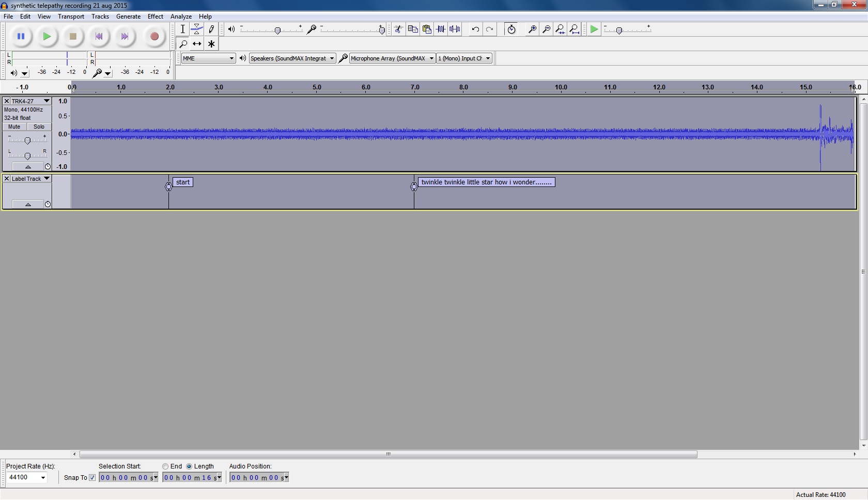Viewport: 868px width, 500px height.
Task: Choose the Time Shift tool
Action: click(197, 44)
